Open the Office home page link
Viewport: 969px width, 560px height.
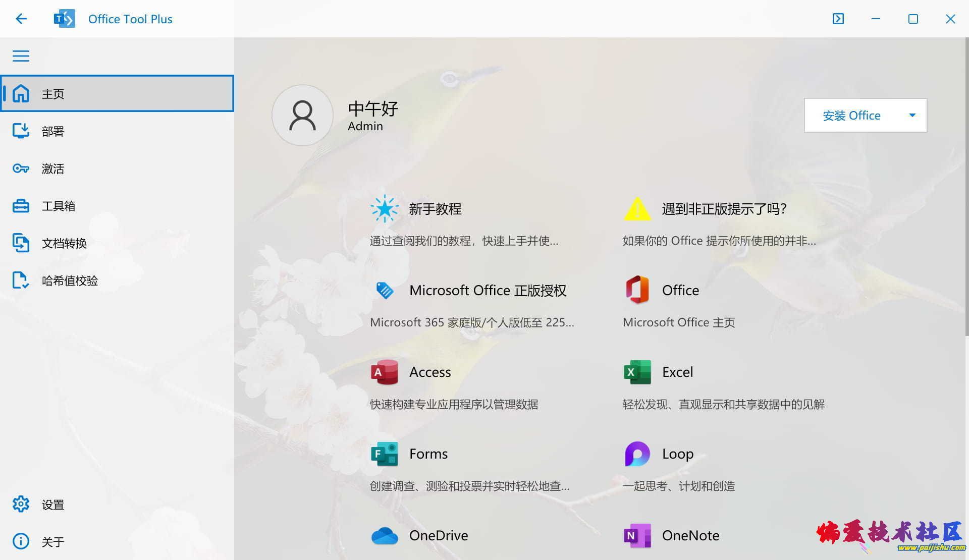click(680, 291)
